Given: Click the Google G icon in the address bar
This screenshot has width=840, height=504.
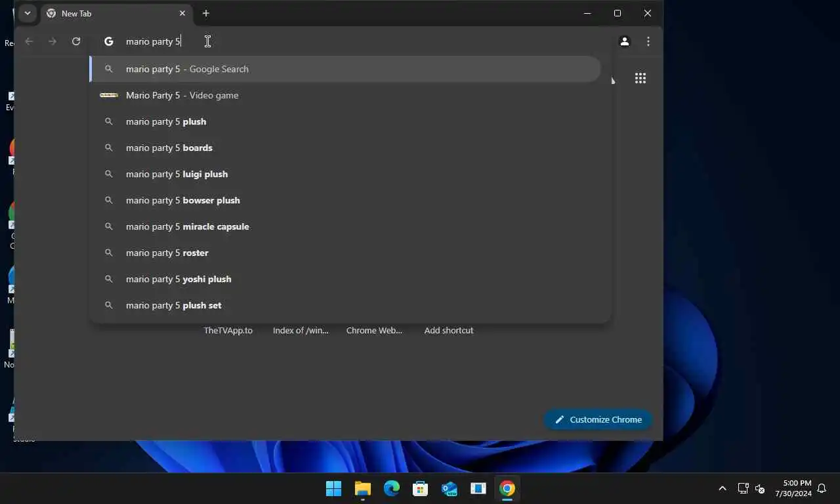Looking at the screenshot, I should pos(109,41).
